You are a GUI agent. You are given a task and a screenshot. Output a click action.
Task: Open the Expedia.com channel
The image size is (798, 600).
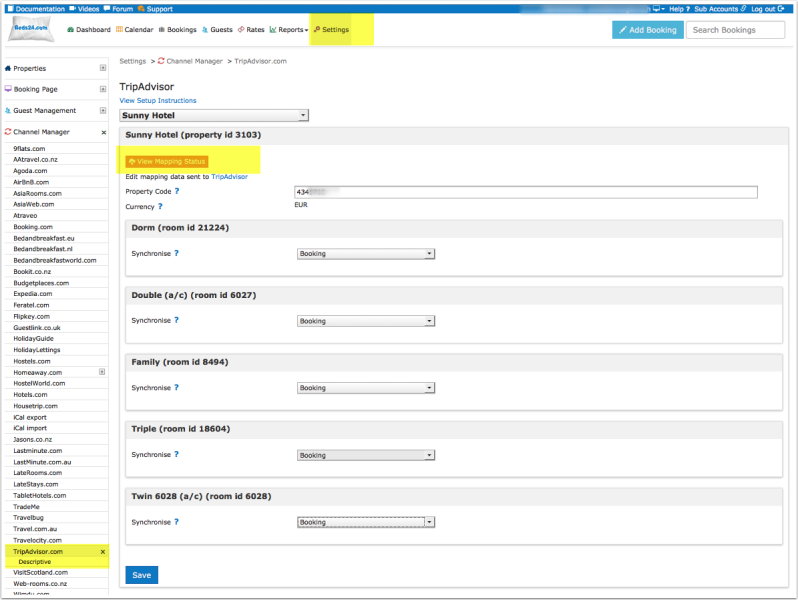[x=33, y=294]
